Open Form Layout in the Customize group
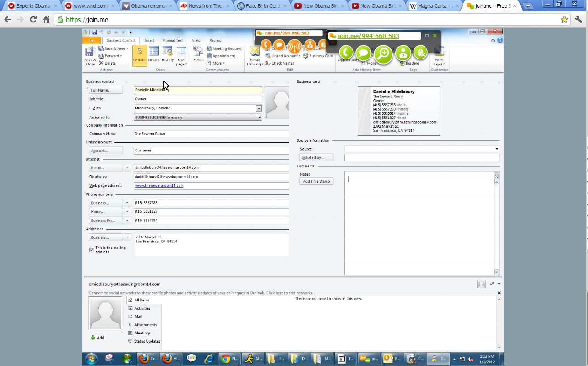The width and height of the screenshot is (588, 366). pos(439,57)
